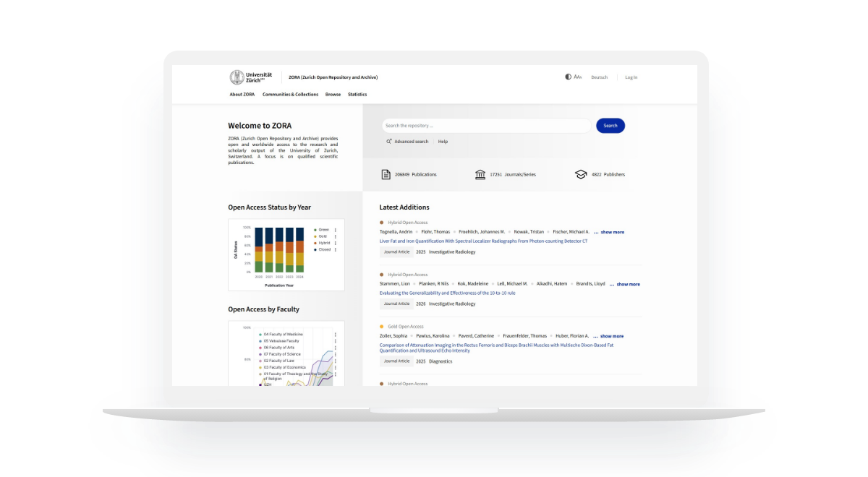
Task: Open the Log in link
Action: point(631,77)
